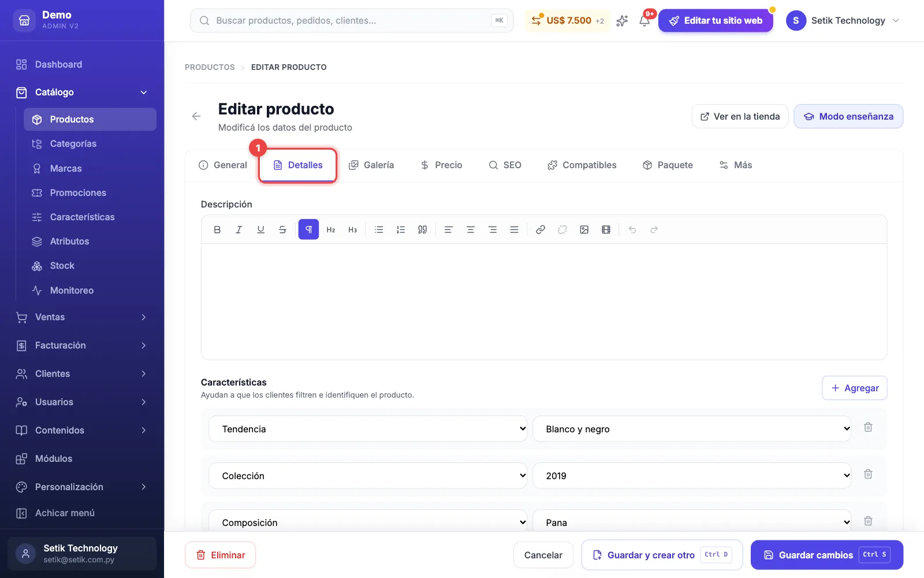Open the Colección characteristic dropdown
Viewport: 924px width, 578px height.
pyautogui.click(x=368, y=476)
